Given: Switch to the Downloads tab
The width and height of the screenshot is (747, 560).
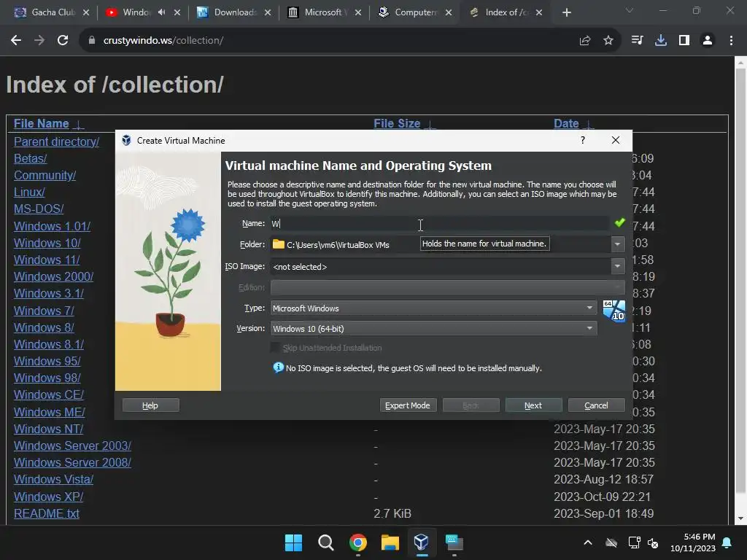Looking at the screenshot, I should coord(233,12).
